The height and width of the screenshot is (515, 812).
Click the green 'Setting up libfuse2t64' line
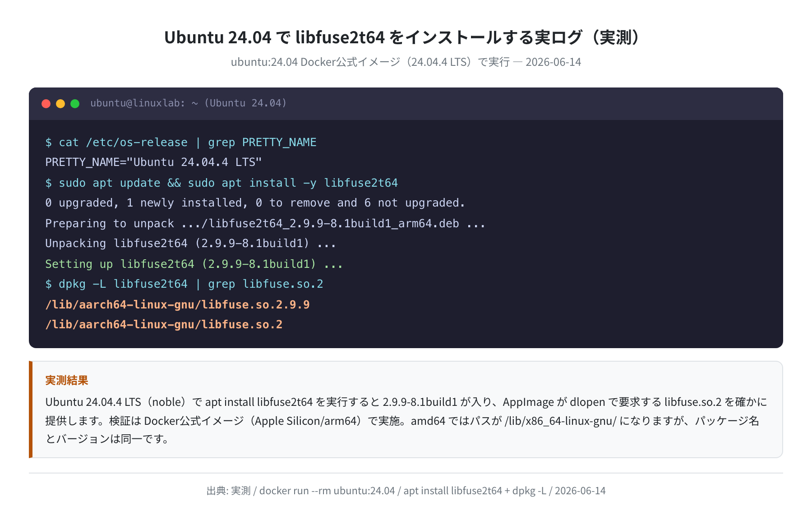tap(194, 264)
